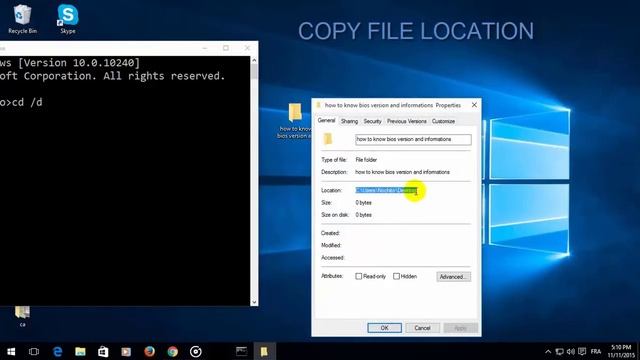Confirm Properties dialog with OK
Viewport: 640px width, 360px height.
(x=384, y=328)
